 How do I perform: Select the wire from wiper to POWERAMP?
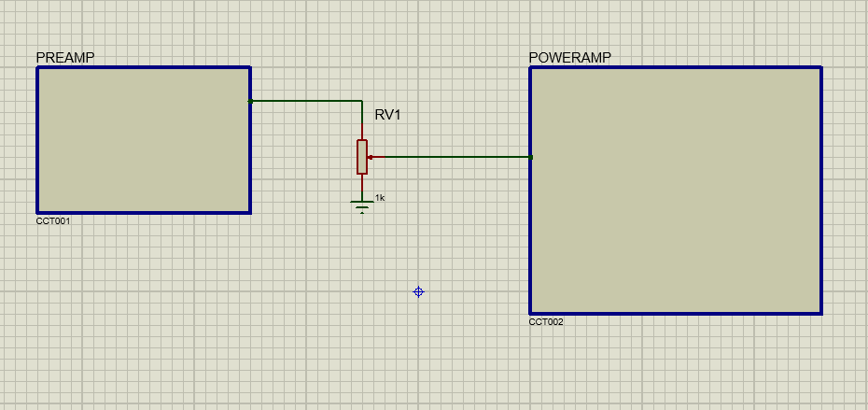(x=453, y=157)
